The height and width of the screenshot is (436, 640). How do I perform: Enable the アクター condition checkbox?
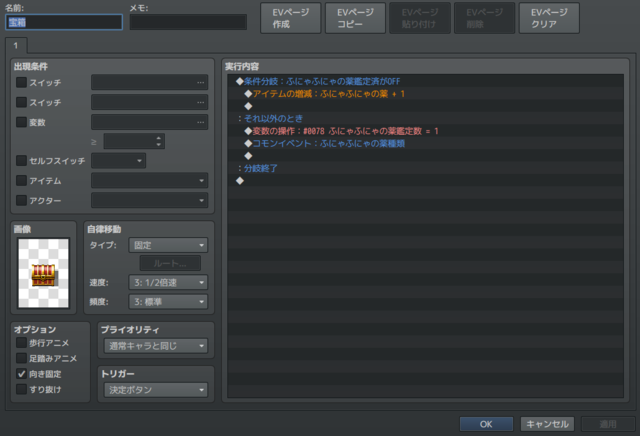pos(21,200)
